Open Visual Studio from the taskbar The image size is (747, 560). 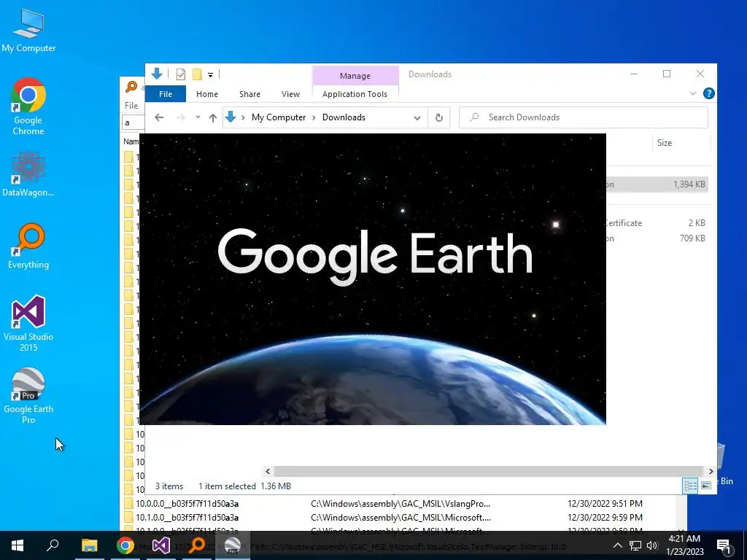(x=161, y=545)
